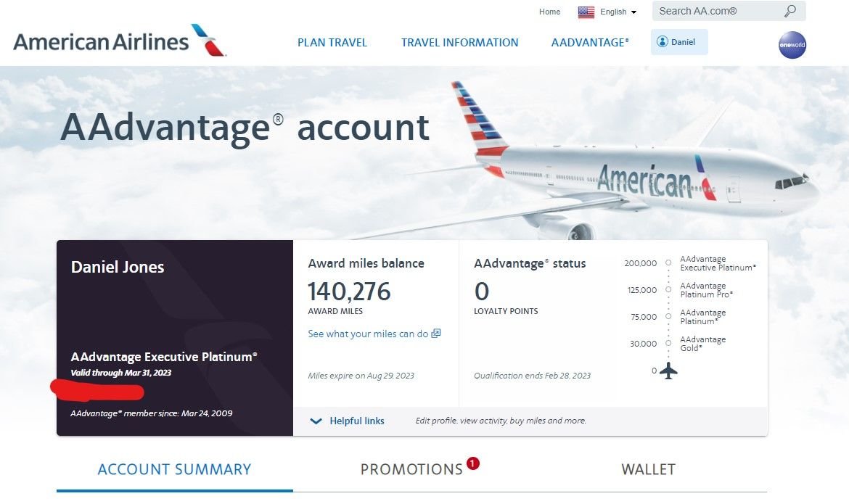Click the Home link

(x=549, y=12)
